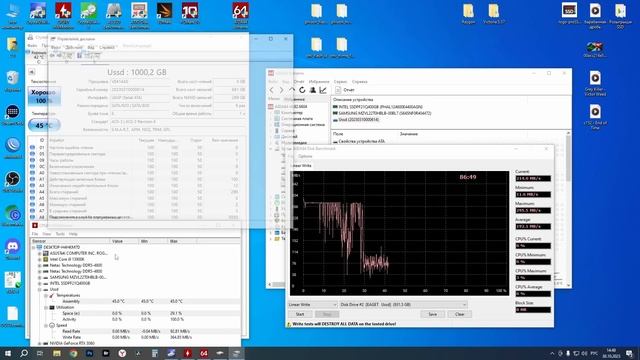Open Google Chrome from the taskbar
The height and width of the screenshot is (360, 640).
click(73, 353)
